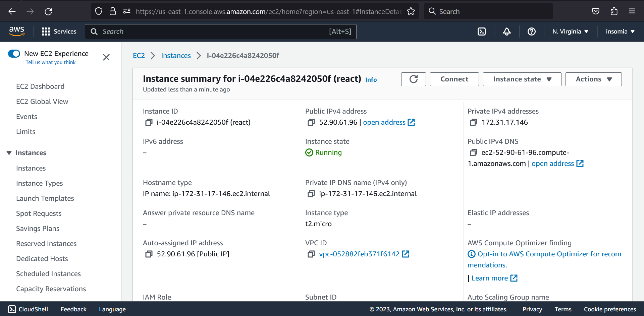Switch region from N. Virginia
The width and height of the screenshot is (644, 316).
pos(570,31)
